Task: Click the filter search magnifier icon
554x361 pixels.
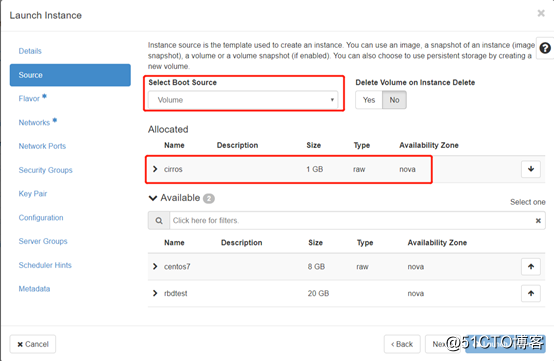Action: [x=159, y=220]
